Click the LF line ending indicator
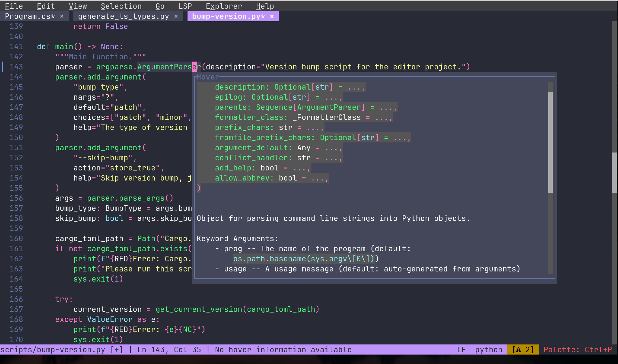 [x=461, y=350]
